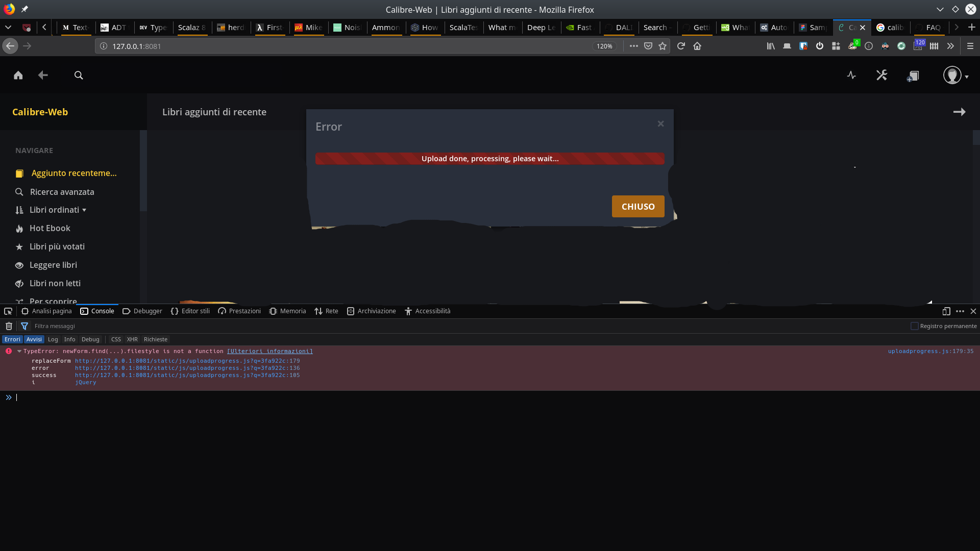Toggle the Avvisi filter
Image resolution: width=980 pixels, height=551 pixels.
tap(34, 339)
